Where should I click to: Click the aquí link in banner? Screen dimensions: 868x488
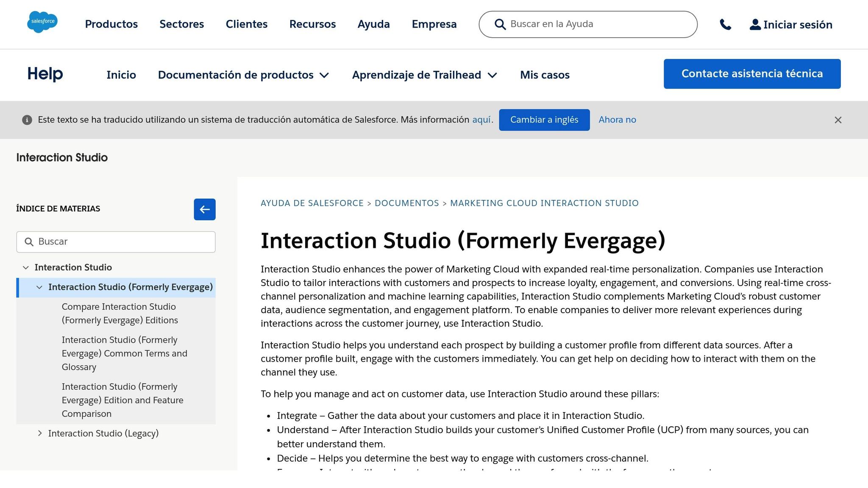coord(481,120)
